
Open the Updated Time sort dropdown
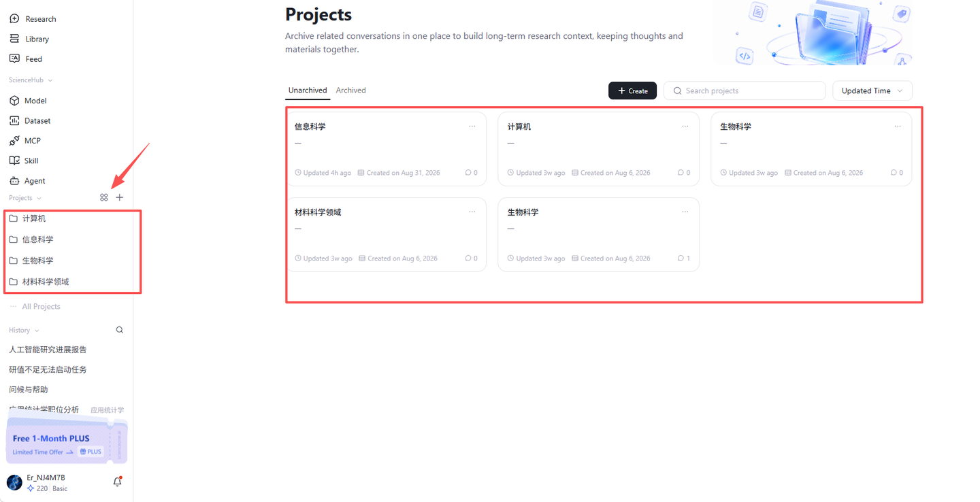coord(872,90)
